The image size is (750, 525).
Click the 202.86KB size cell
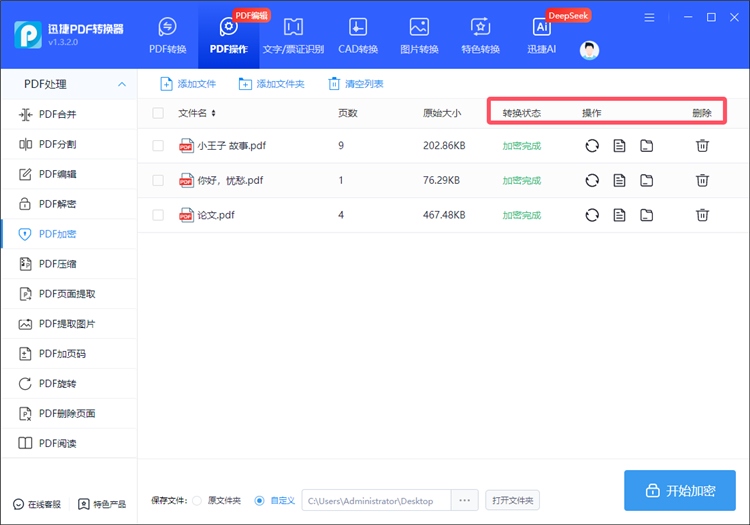(444, 145)
